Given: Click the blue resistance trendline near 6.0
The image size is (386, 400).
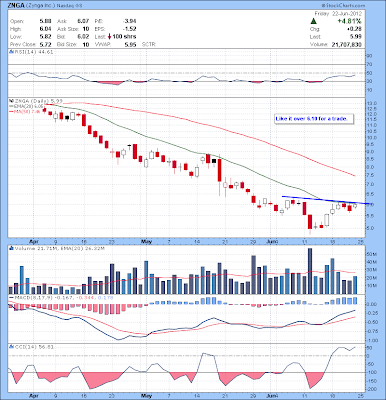Looking at the screenshot, I should [326, 200].
